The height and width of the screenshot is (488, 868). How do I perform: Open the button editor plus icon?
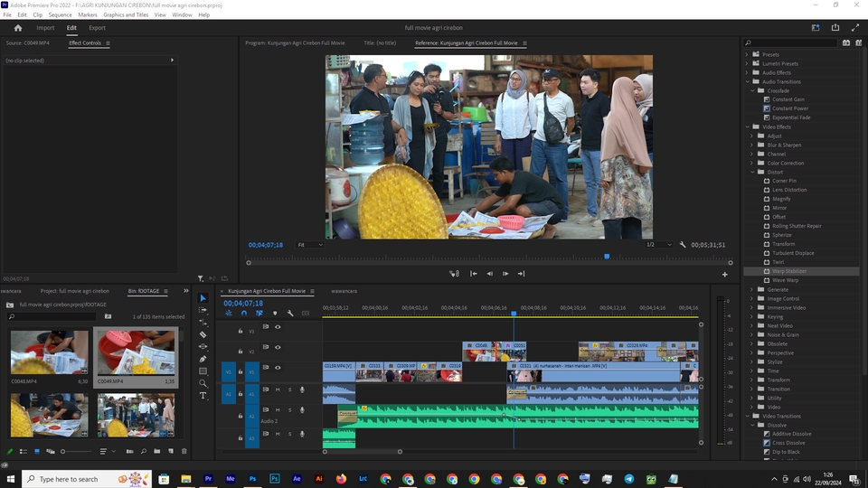click(724, 275)
